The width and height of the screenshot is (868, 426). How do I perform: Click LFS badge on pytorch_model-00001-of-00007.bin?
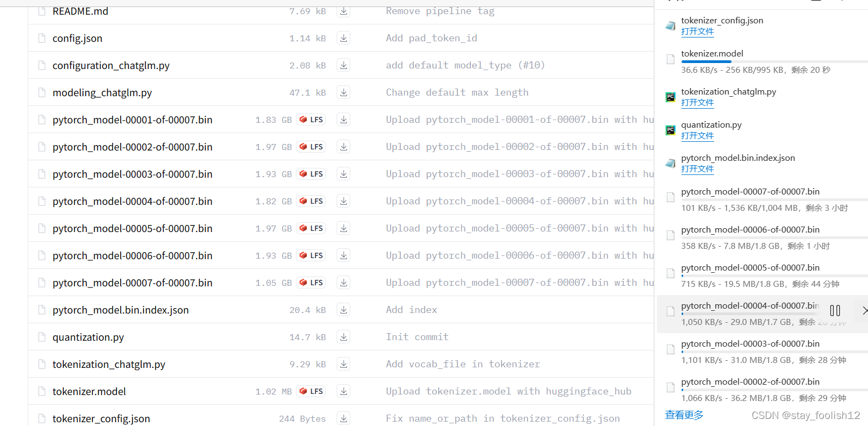tap(311, 120)
